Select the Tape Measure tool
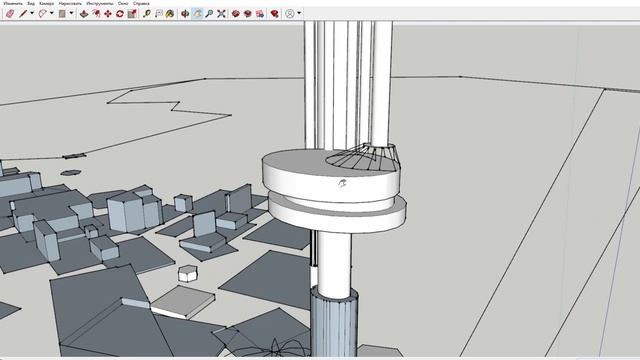This screenshot has width=640, height=360. click(x=147, y=14)
